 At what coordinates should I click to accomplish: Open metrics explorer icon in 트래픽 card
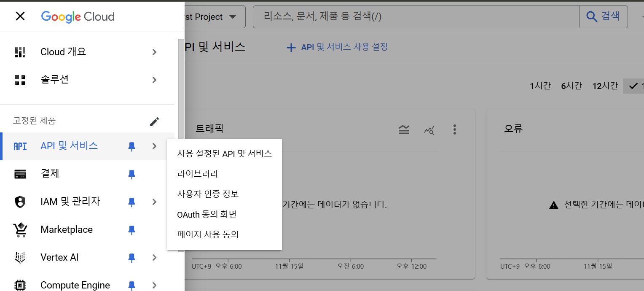pyautogui.click(x=429, y=130)
